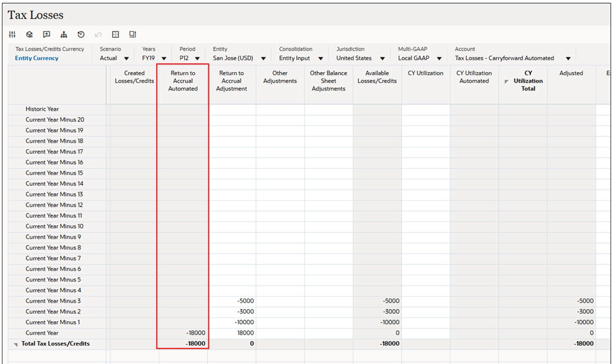Select the Current Year Minus 14 row
The width and height of the screenshot is (613, 364).
coord(55,184)
